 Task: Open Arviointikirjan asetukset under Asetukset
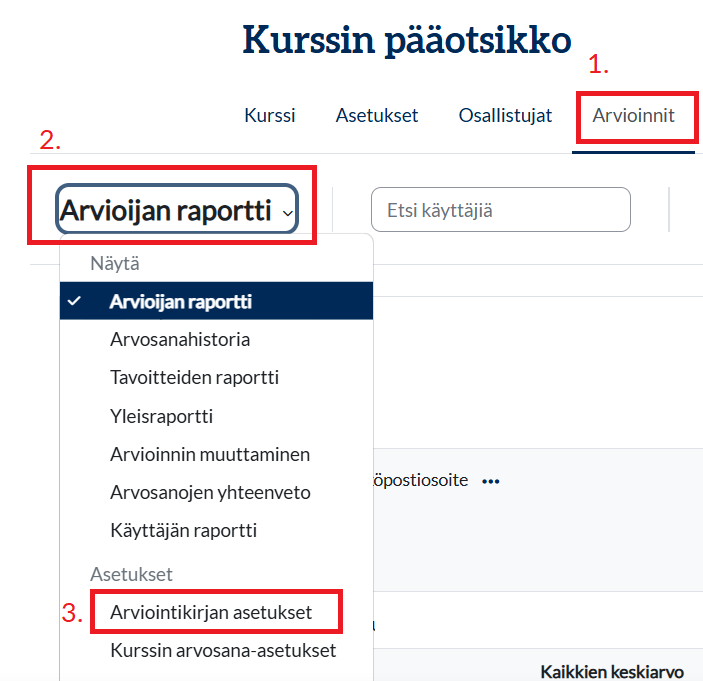point(211,612)
